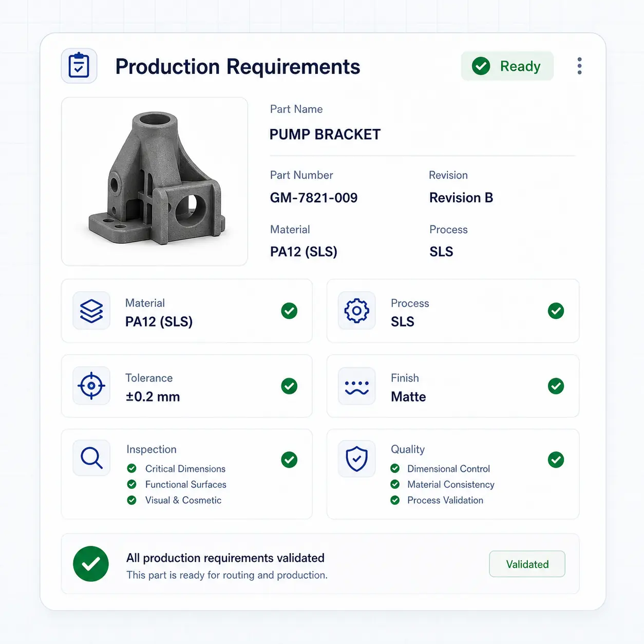This screenshot has width=644, height=644.
Task: Click SLS in the Process card
Action: (x=403, y=321)
